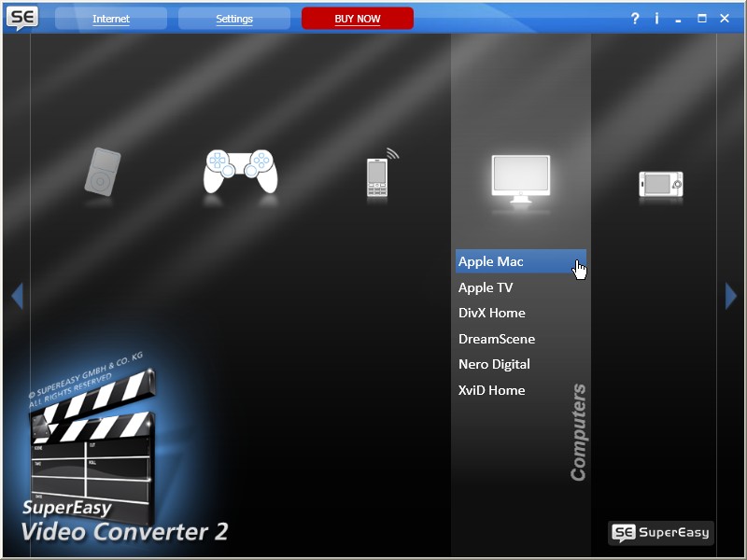Click the SE logo in top-left corner
747x560 pixels.
[22, 18]
